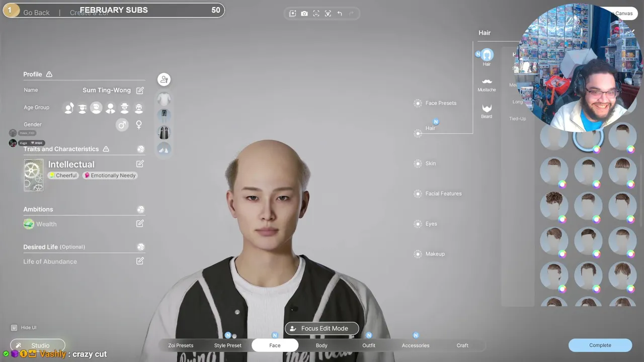Image resolution: width=644 pixels, height=362 pixels.
Task: Toggle Hide UI
Action: (x=24, y=328)
